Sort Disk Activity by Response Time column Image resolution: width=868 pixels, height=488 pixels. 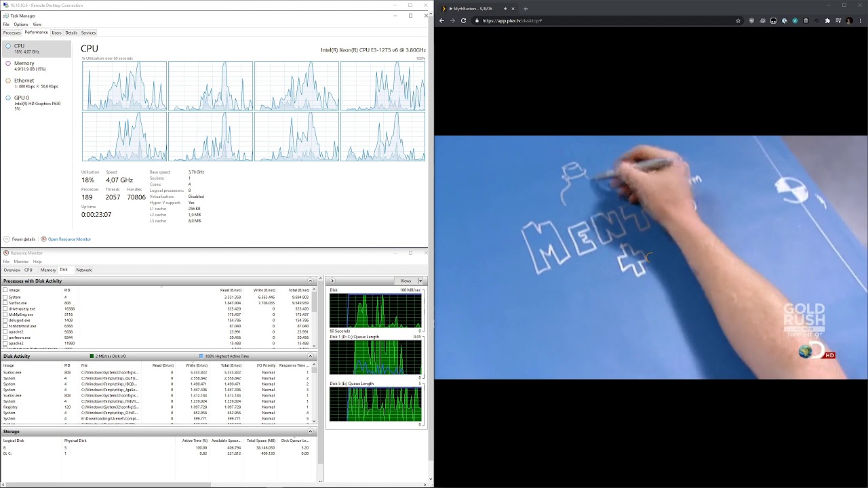click(x=294, y=365)
